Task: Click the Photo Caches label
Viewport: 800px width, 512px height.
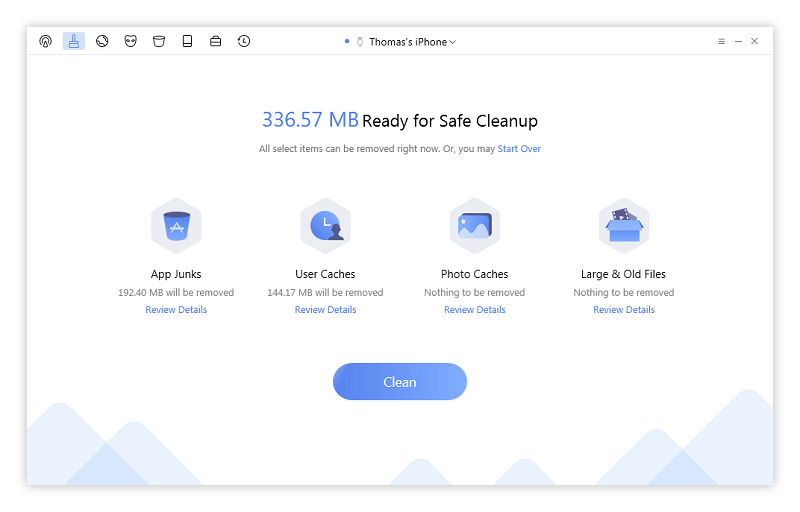Action: pyautogui.click(x=474, y=274)
